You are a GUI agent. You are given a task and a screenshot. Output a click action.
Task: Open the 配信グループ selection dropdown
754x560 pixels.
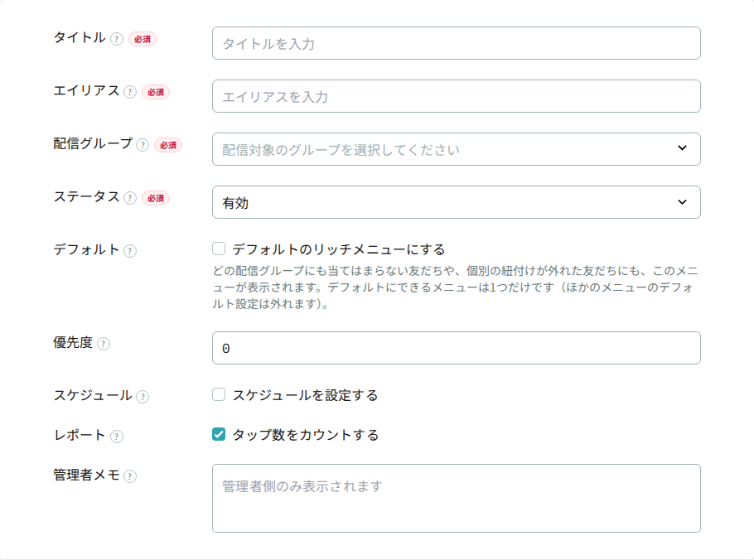point(457,149)
